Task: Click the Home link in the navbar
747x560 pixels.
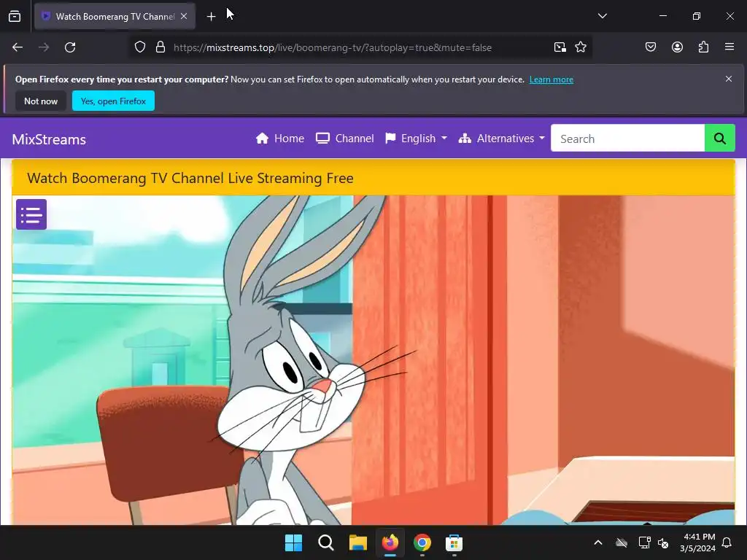Action: coord(280,139)
